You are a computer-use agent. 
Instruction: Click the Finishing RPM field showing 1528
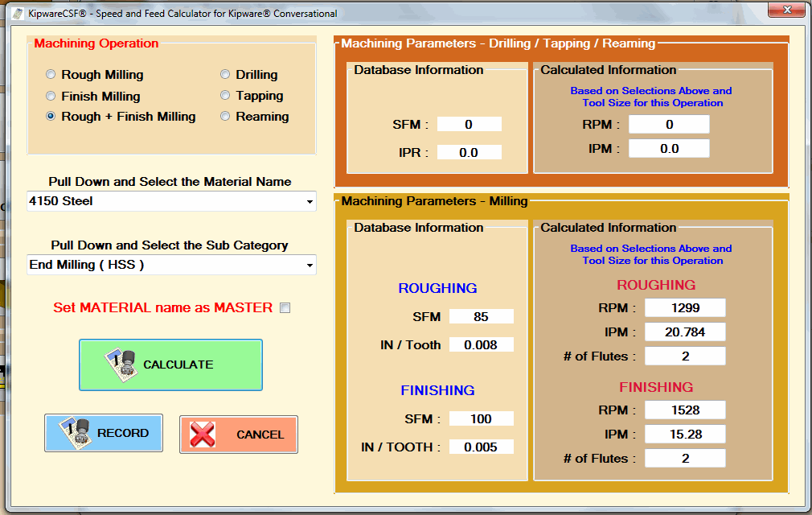[685, 410]
